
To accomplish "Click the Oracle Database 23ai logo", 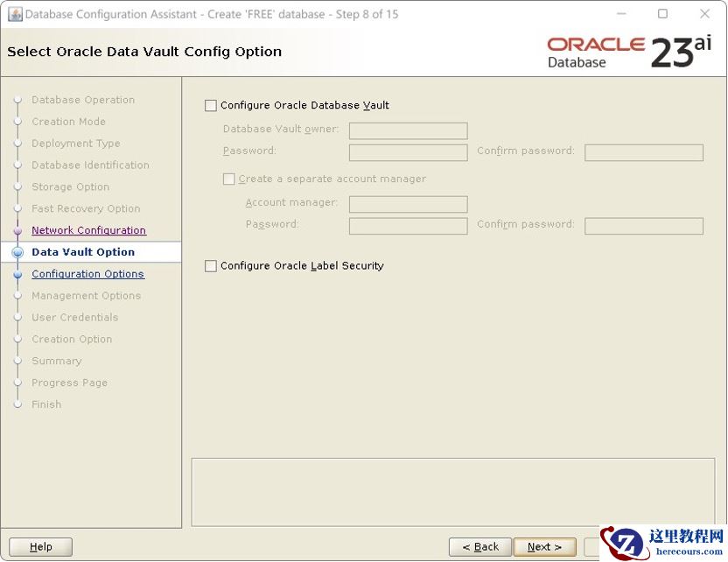I will point(629,53).
